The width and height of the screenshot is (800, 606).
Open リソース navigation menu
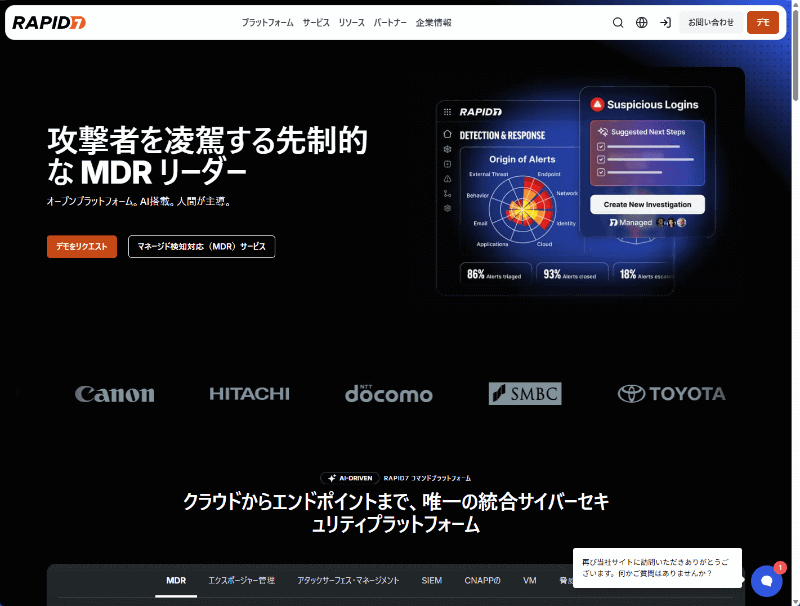pos(352,22)
